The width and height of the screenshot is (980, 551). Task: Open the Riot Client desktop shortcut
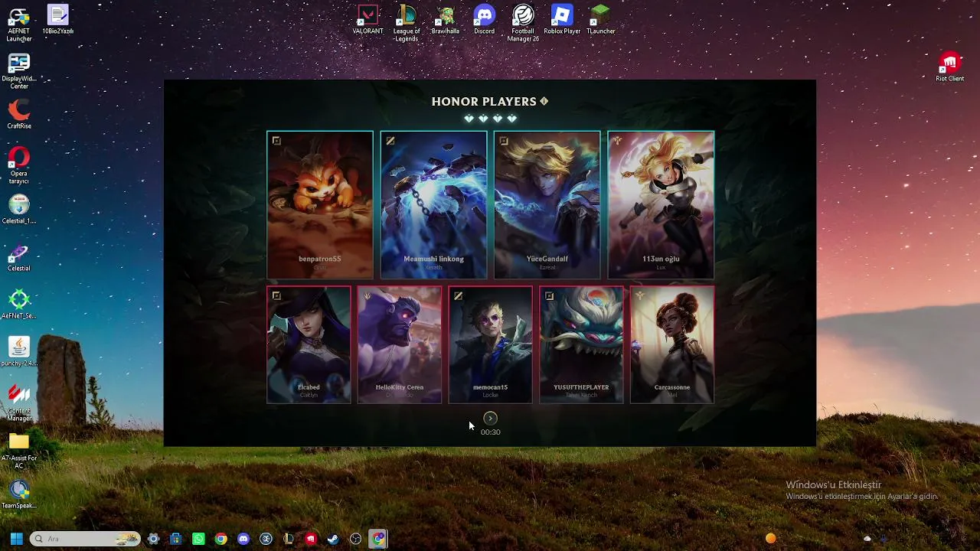pyautogui.click(x=949, y=67)
